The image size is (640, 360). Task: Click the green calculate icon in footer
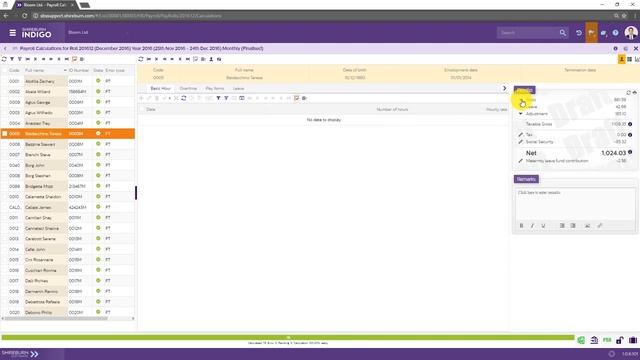click(x=581, y=340)
